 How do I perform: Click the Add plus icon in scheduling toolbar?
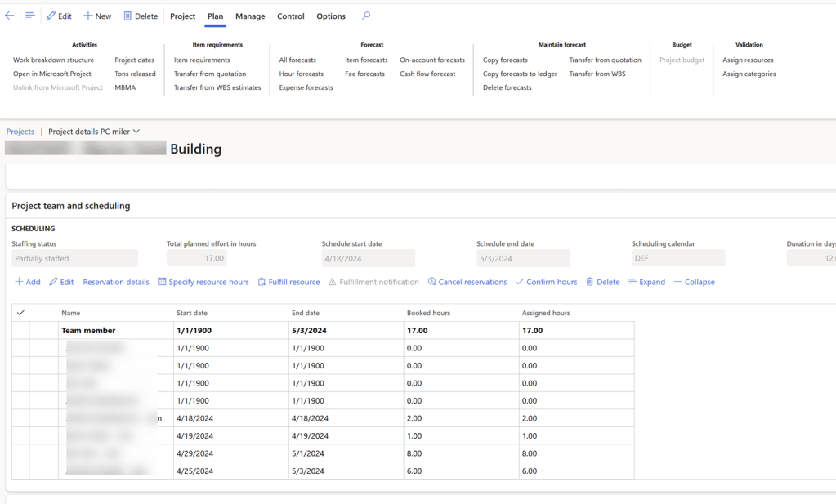[x=19, y=282]
